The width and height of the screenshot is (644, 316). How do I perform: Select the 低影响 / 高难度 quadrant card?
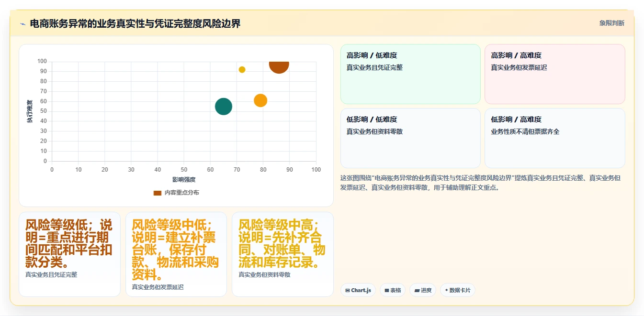click(554, 138)
